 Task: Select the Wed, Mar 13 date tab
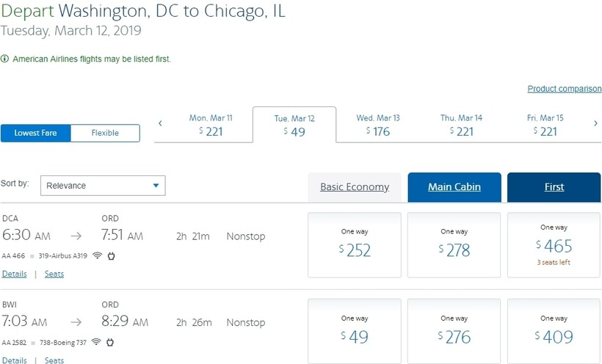point(378,125)
